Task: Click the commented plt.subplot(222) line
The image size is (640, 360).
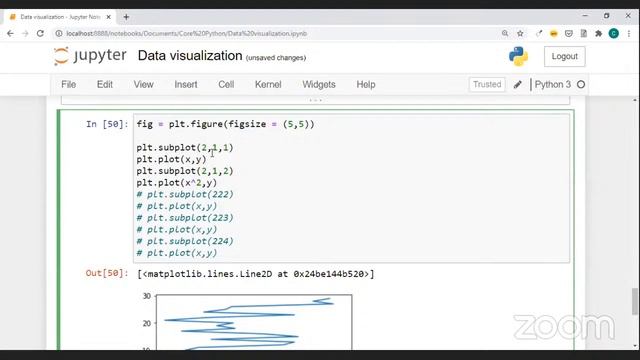Action: 184,194
